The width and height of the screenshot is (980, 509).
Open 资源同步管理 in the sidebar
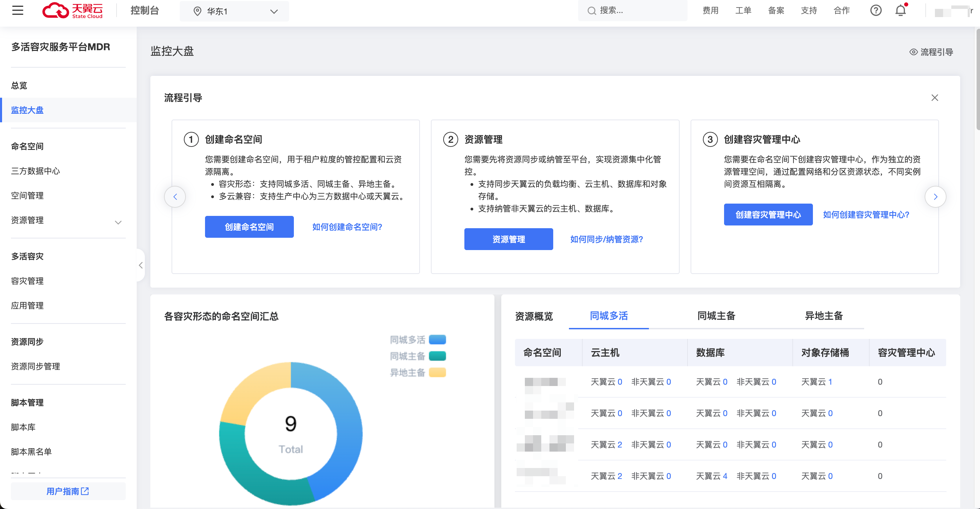pos(36,366)
